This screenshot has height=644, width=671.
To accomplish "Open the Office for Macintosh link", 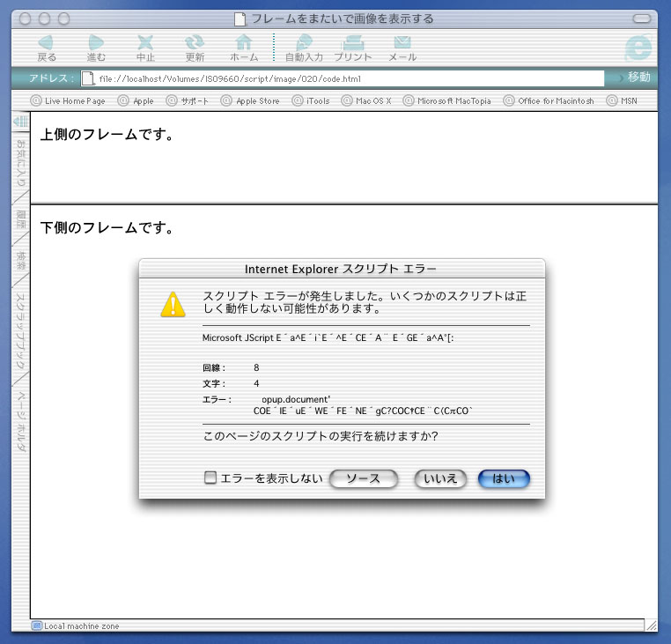I will (549, 101).
